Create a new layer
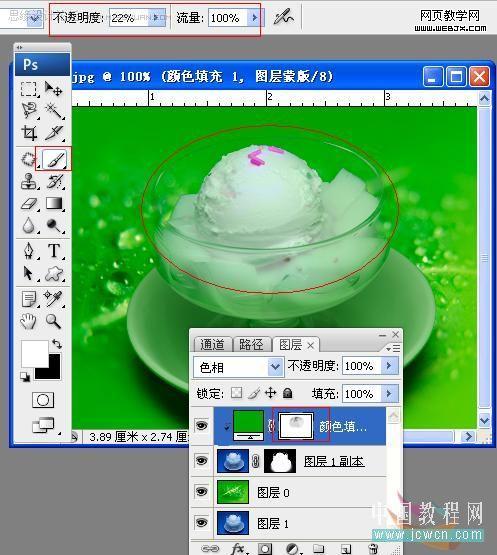The image size is (497, 555). tap(345, 549)
